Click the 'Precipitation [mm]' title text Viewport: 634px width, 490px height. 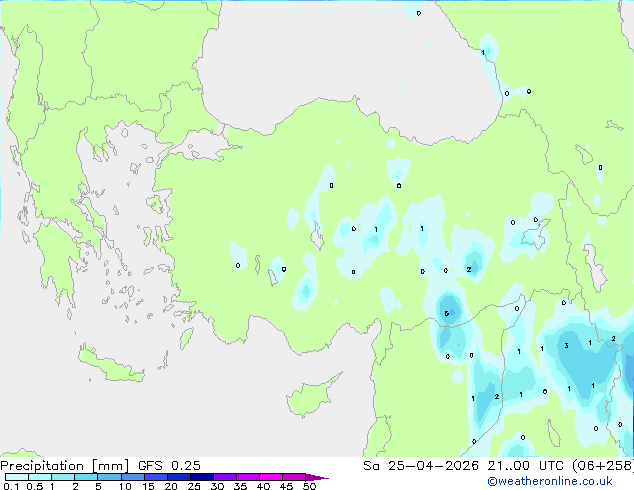[x=65, y=466]
